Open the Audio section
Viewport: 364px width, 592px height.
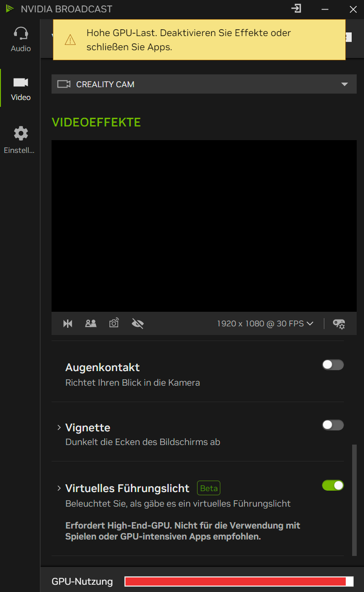coord(21,39)
